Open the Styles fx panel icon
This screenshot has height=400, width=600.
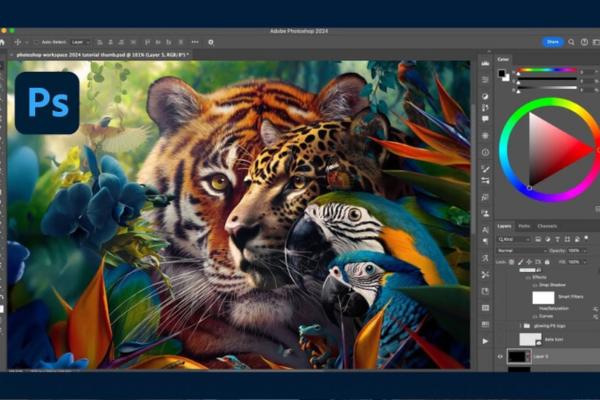click(x=485, y=197)
